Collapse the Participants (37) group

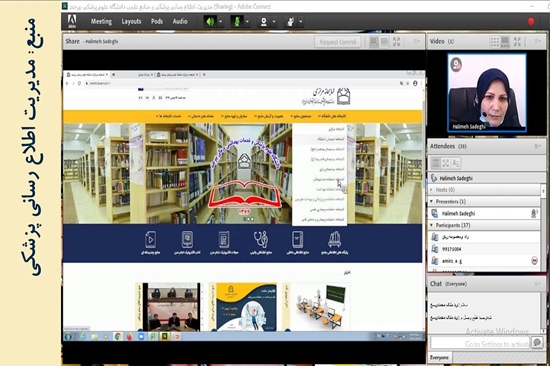click(432, 225)
